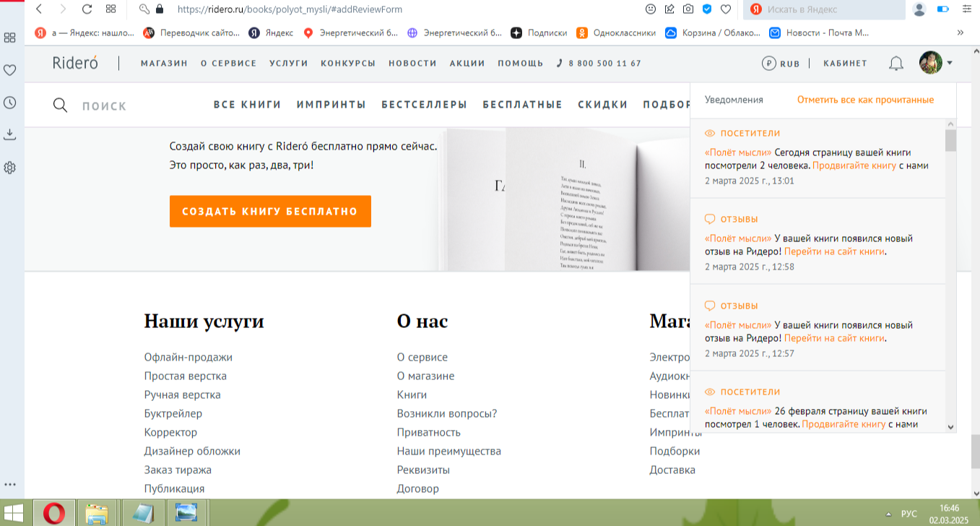Take a snapshot with the camera icon
The height and width of the screenshot is (526, 980).
coord(688,9)
